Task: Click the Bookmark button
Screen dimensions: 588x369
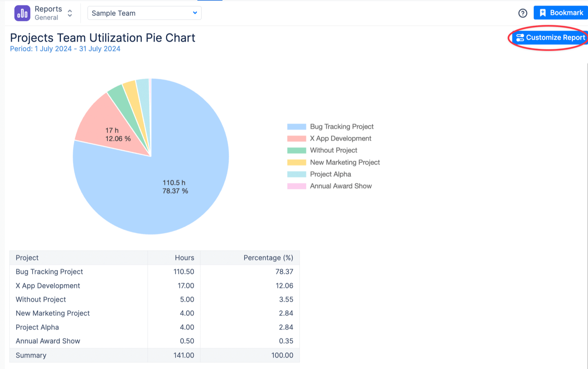Action: 561,13
